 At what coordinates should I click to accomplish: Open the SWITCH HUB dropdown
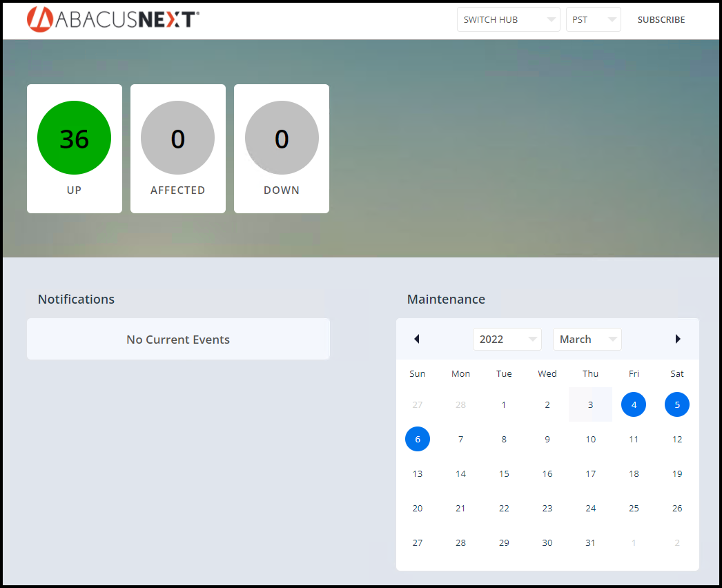(508, 19)
